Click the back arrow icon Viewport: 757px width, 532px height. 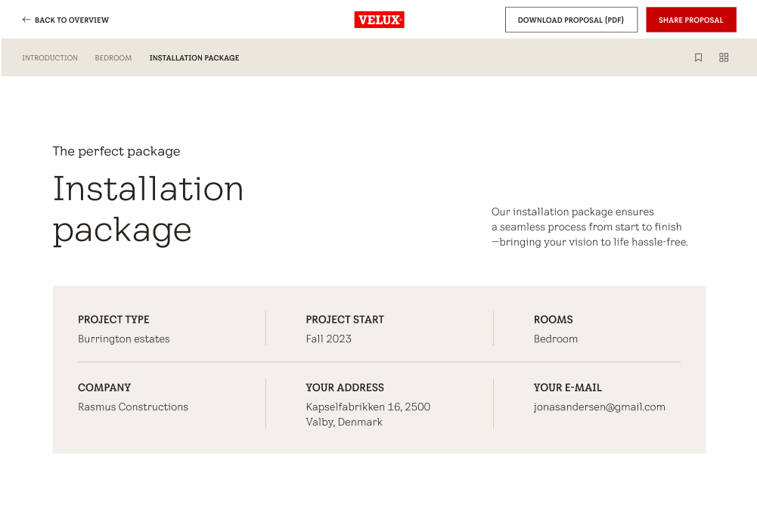click(x=26, y=20)
